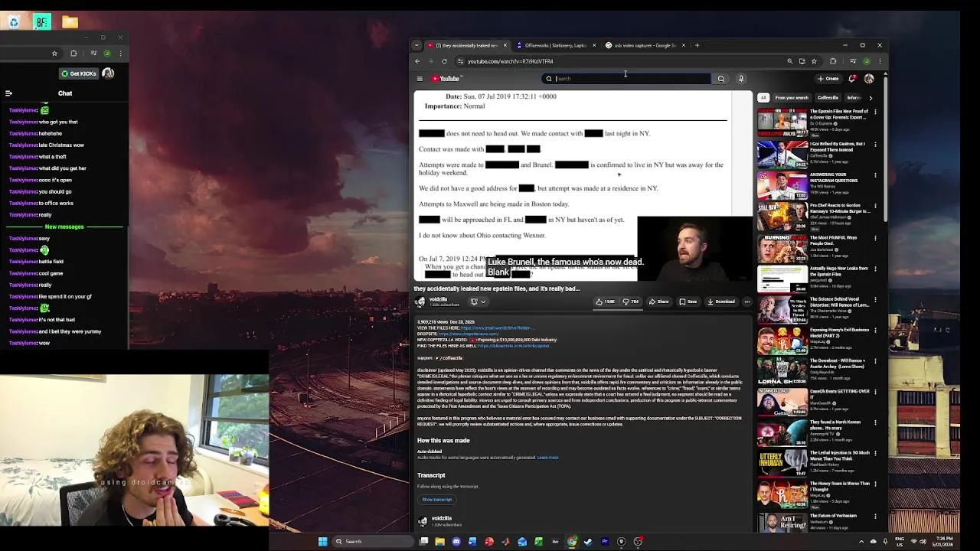Dislike the video with thumbs down
Screen dimensions: 980x551
[630, 302]
